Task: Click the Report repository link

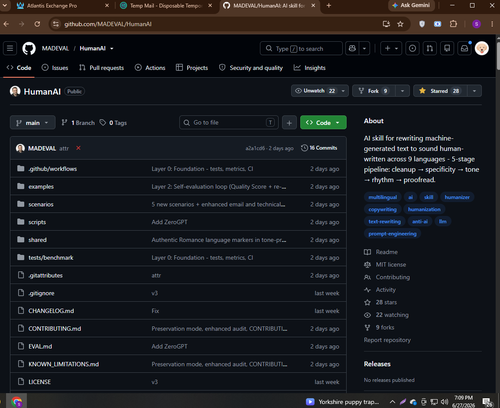Action: coord(387,340)
